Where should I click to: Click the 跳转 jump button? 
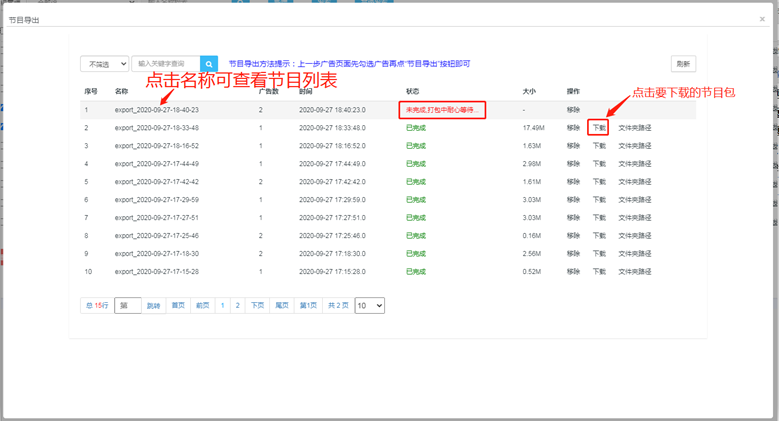click(x=153, y=306)
